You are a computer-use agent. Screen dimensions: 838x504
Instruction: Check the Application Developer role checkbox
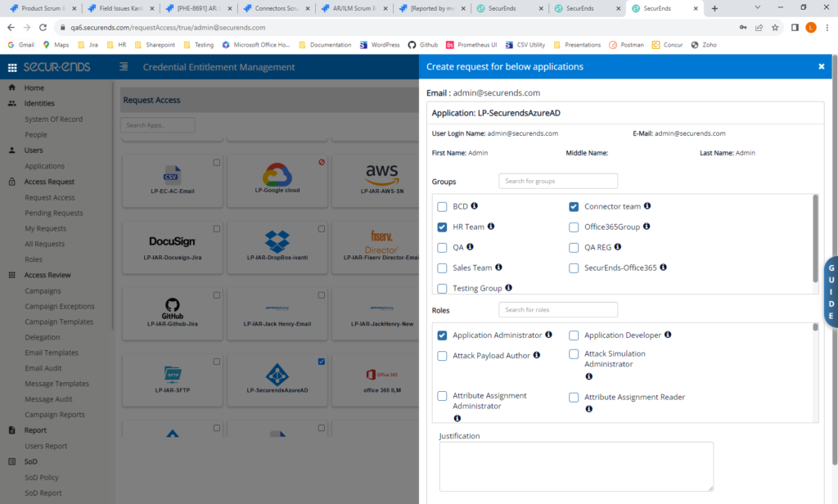pos(574,335)
